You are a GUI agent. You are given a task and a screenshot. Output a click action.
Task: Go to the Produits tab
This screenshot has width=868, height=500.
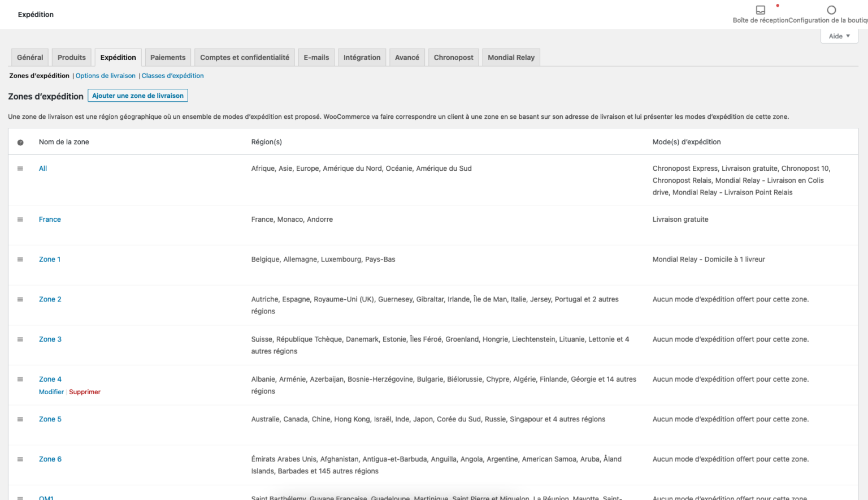click(72, 58)
